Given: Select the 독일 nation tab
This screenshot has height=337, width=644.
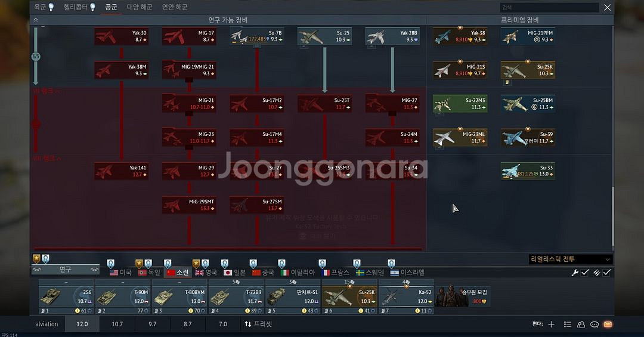Looking at the screenshot, I should click(149, 273).
